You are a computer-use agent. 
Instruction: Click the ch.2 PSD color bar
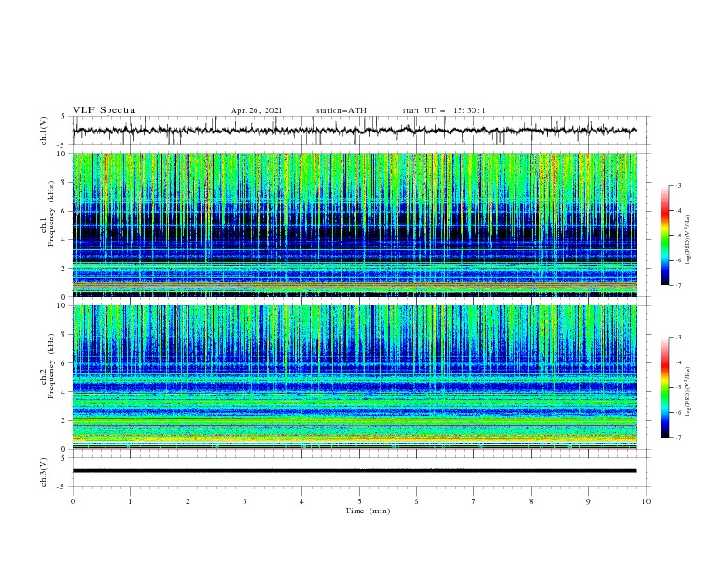(665, 387)
